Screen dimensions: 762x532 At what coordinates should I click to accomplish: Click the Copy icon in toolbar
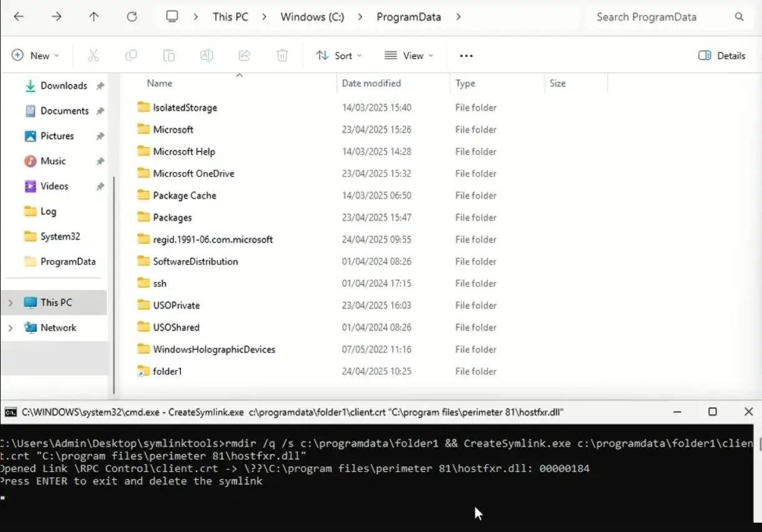[131, 56]
